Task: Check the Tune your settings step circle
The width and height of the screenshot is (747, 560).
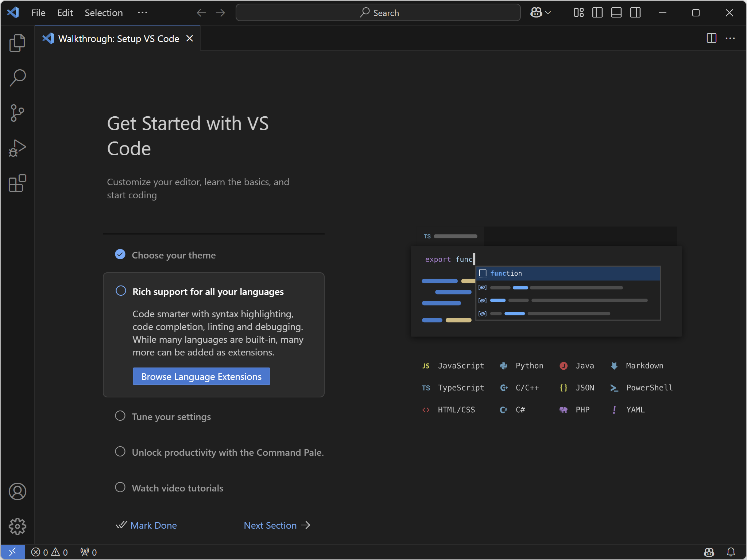Action: pos(120,416)
